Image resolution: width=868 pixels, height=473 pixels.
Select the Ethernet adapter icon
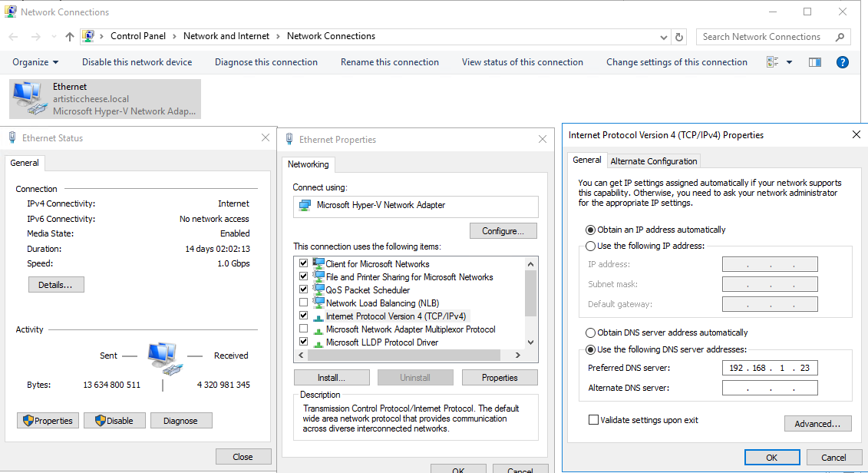(28, 98)
